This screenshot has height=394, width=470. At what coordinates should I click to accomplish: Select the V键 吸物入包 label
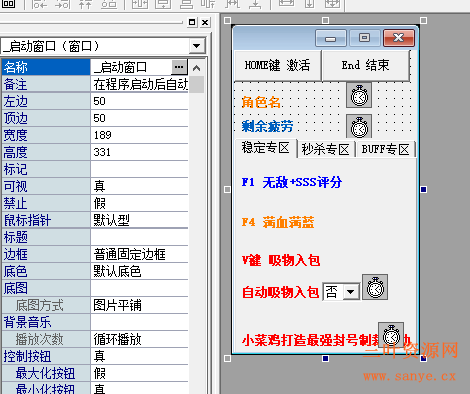(281, 260)
